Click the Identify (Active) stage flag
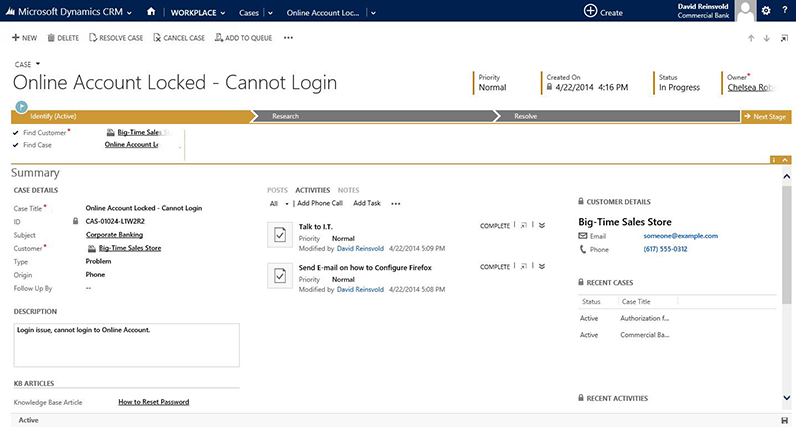Screen dimensions: 796x428 [22, 105]
